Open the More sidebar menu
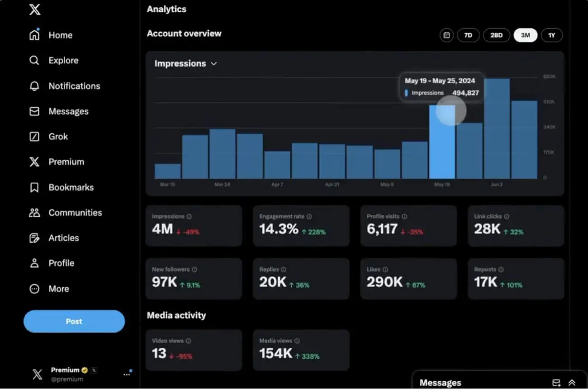This screenshot has width=588, height=389. [34, 288]
